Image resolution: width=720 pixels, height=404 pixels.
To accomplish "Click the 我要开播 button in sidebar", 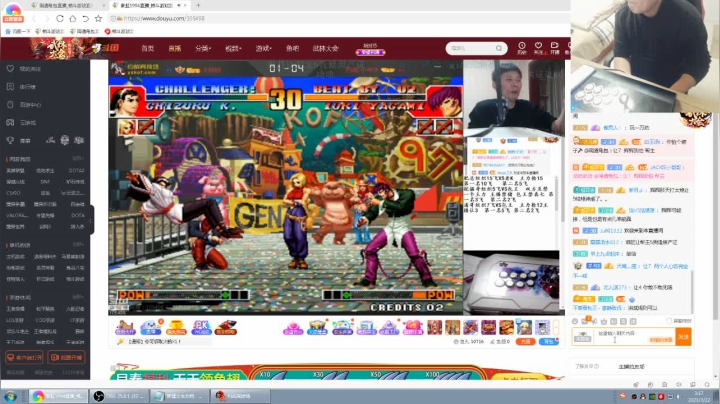I will pos(66,357).
